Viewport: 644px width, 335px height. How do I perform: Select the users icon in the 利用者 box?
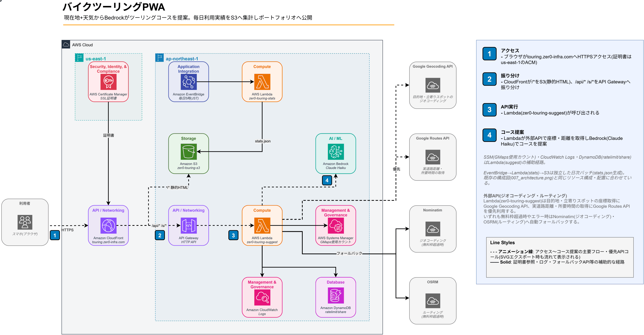[25, 222]
